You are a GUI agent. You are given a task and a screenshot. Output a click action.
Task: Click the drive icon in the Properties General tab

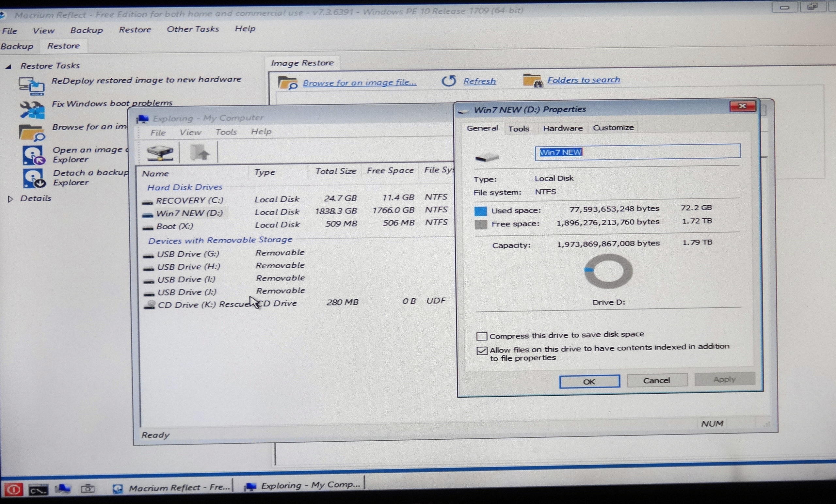tap(487, 157)
